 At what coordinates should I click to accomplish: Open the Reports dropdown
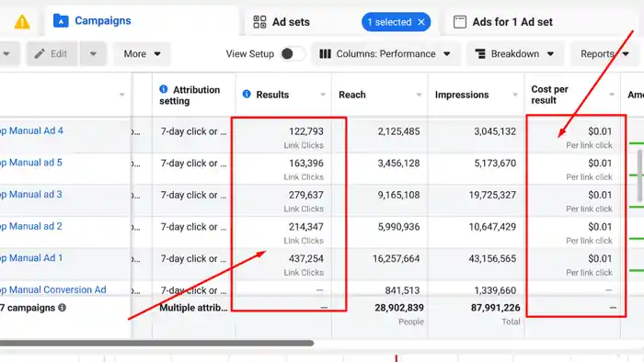coord(604,53)
